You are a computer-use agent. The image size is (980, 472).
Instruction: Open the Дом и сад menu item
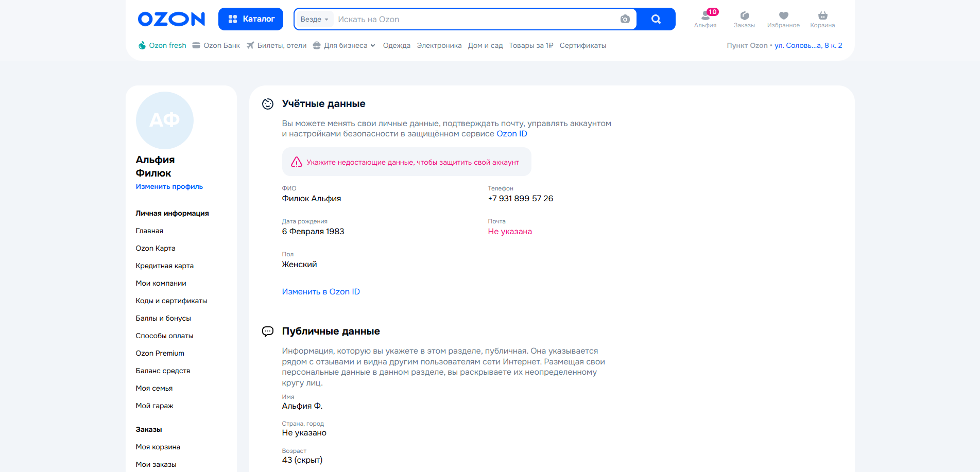click(x=485, y=45)
